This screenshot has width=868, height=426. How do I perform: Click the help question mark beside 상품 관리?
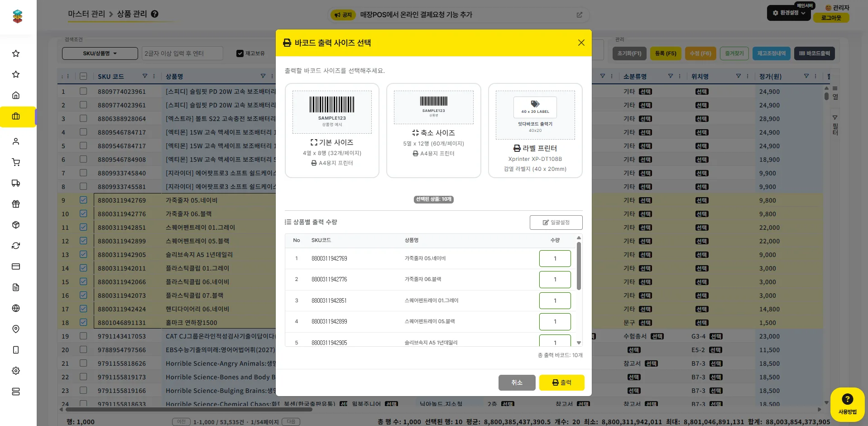(155, 14)
